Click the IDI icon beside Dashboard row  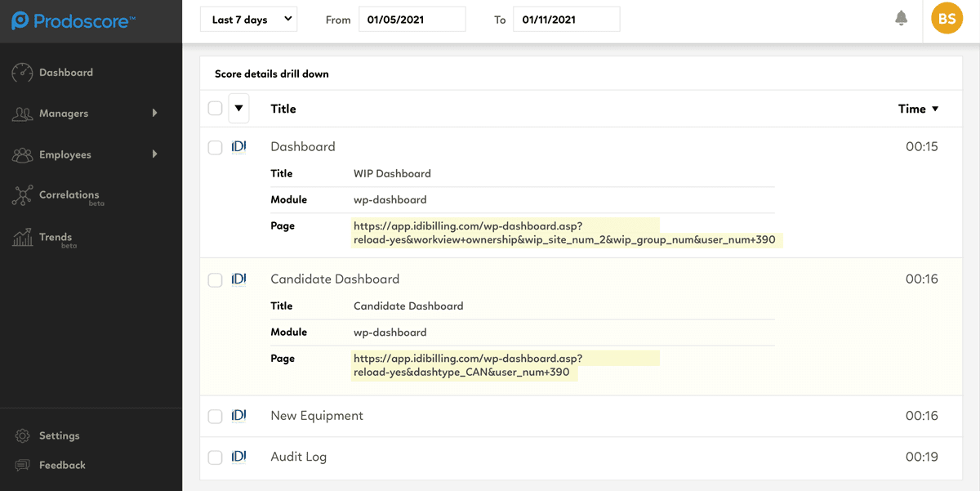pyautogui.click(x=238, y=146)
